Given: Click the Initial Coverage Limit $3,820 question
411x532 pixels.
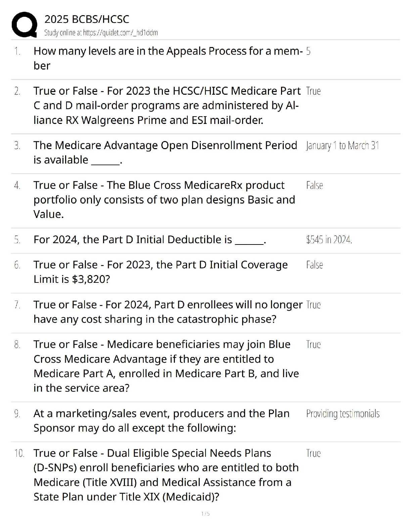Looking at the screenshot, I should 161,272.
